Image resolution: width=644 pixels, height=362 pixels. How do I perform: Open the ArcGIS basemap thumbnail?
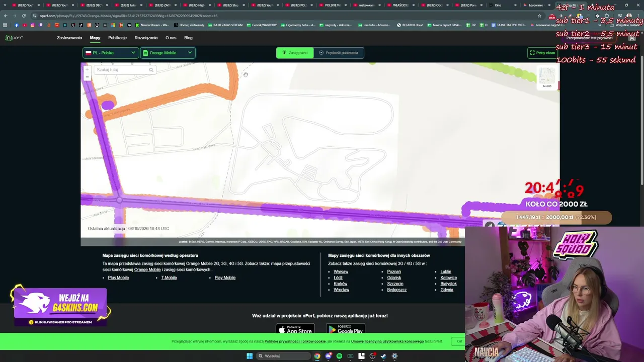point(547,77)
